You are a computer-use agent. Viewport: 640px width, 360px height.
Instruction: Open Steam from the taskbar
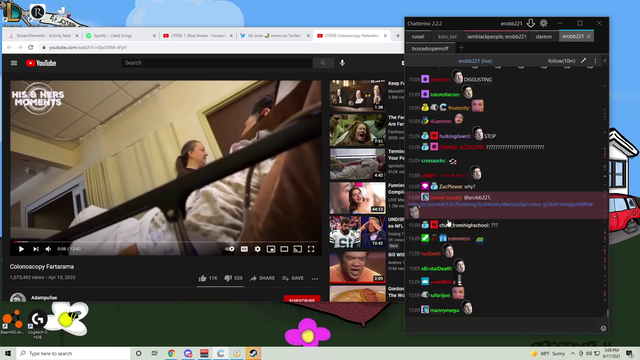pyautogui.click(x=253, y=353)
